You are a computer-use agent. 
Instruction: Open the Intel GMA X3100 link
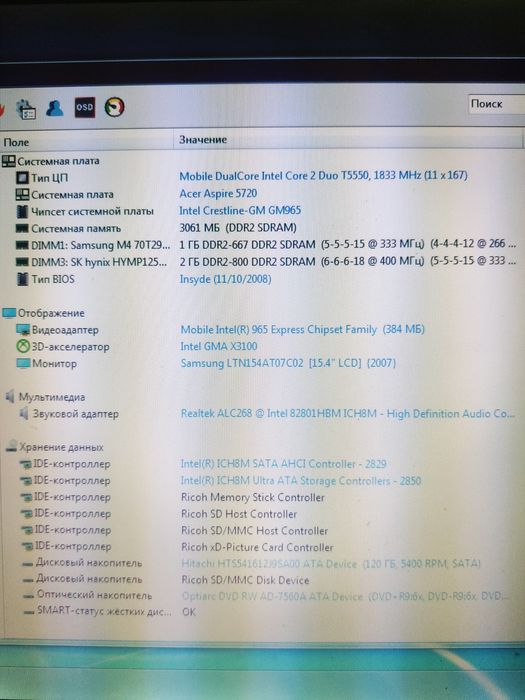coord(219,346)
